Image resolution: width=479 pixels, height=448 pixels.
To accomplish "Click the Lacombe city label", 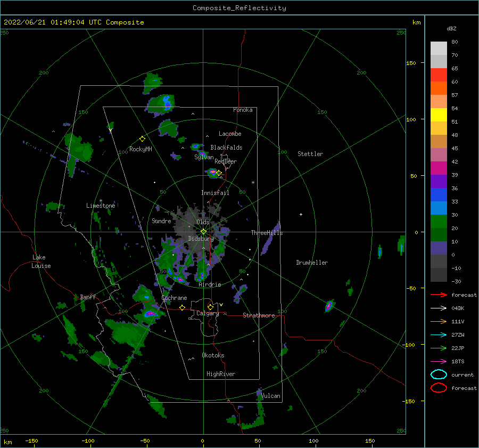I will (230, 134).
